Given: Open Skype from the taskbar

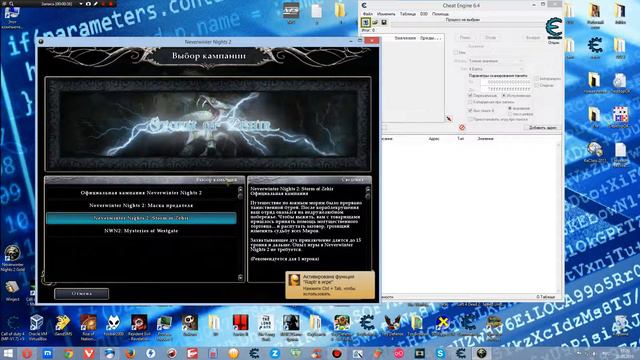Looking at the screenshot, I should [x=440, y=353].
